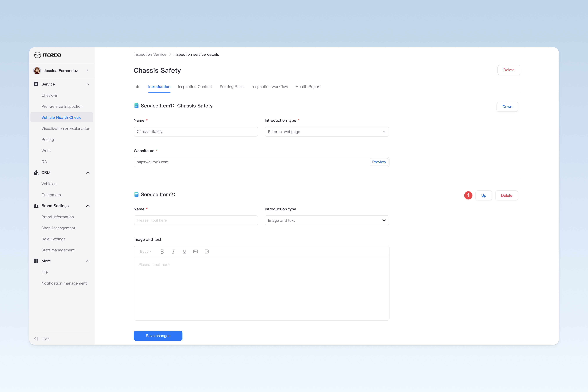588x392 pixels.
Task: Collapse the More sidebar section
Action: pos(88,261)
